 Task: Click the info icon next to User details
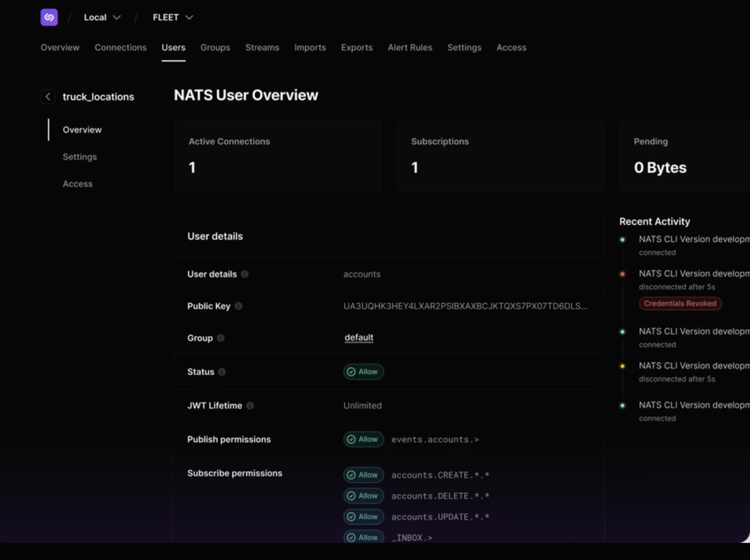pyautogui.click(x=244, y=274)
